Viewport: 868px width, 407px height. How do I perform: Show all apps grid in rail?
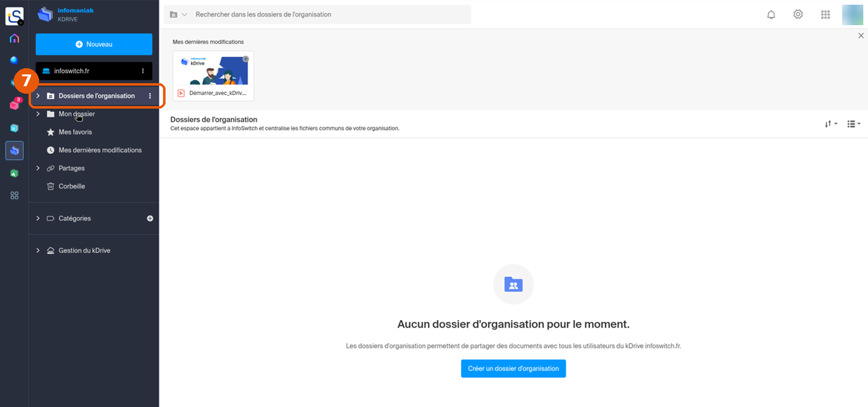click(14, 195)
